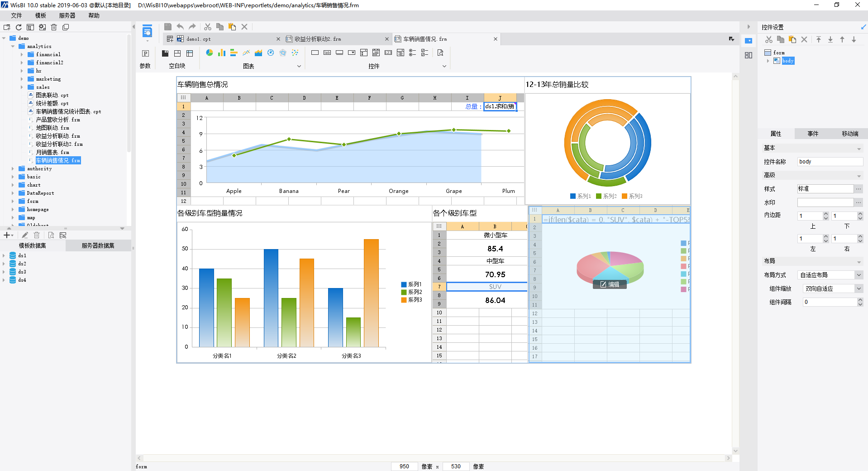Open the 布局方式 dropdown
Screen dimensions: 868x471
[x=858, y=275]
